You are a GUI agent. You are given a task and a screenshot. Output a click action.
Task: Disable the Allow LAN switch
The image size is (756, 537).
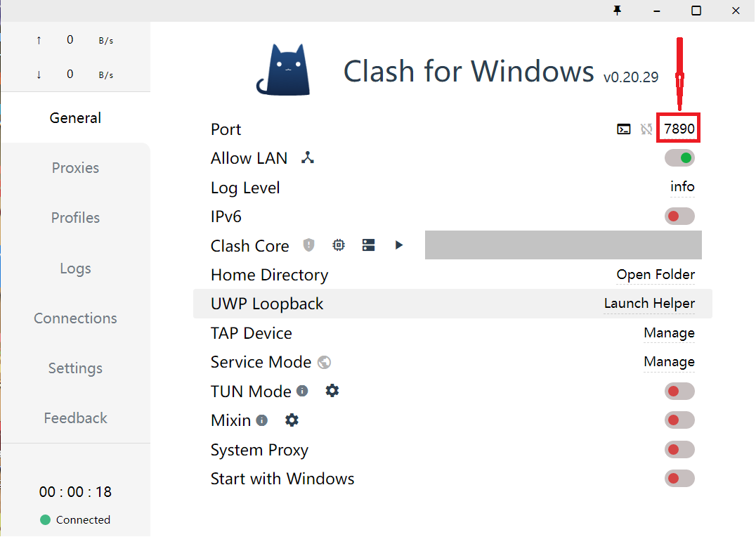(679, 157)
